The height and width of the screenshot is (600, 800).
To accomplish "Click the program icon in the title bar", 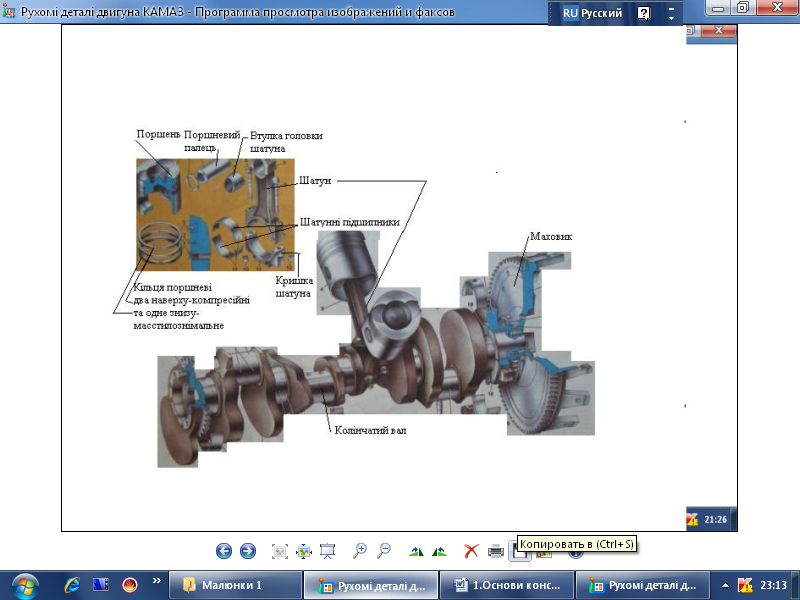I will 8,12.
